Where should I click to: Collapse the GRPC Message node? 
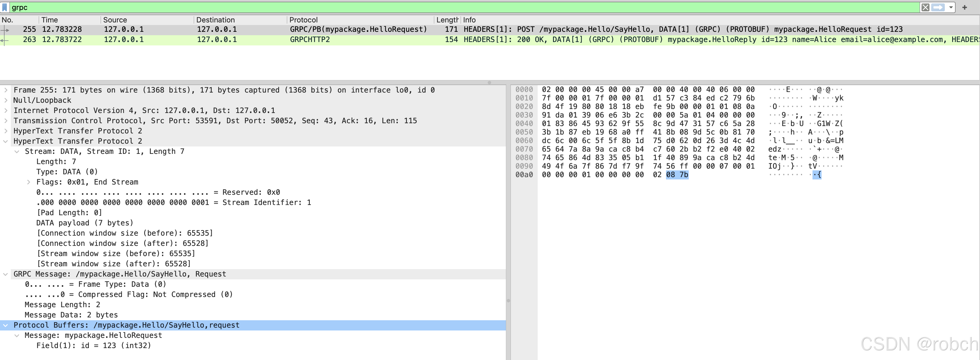pos(6,274)
